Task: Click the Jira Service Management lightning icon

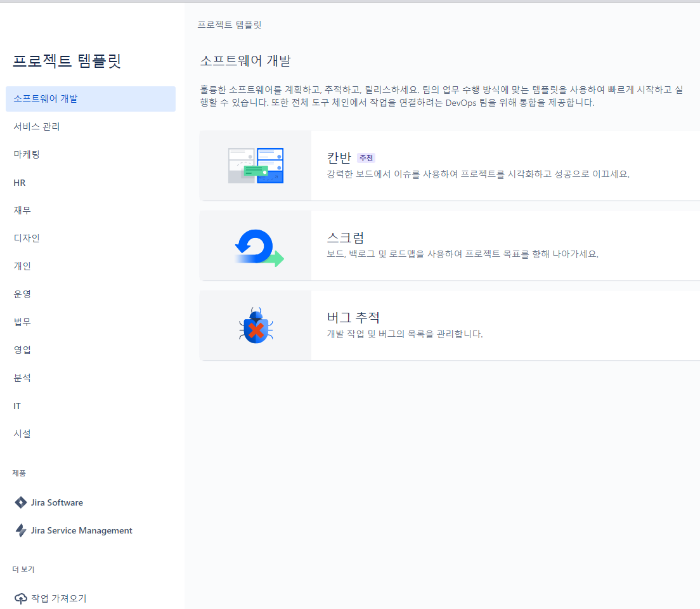Action: pos(20,530)
